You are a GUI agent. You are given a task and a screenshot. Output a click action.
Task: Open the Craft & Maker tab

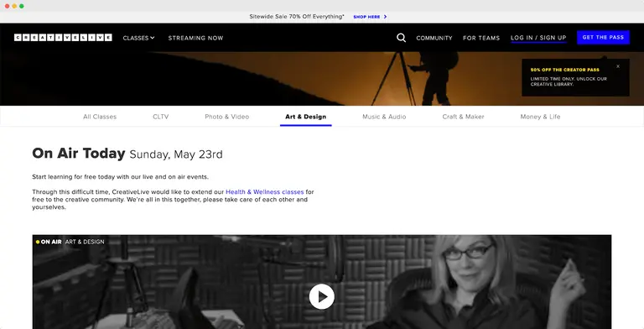463,117
